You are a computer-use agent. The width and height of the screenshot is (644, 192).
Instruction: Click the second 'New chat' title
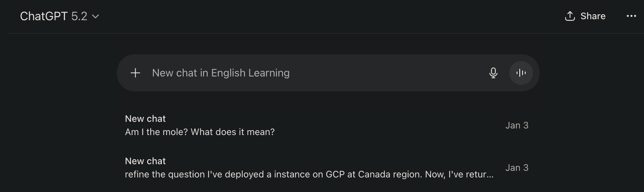click(145, 161)
